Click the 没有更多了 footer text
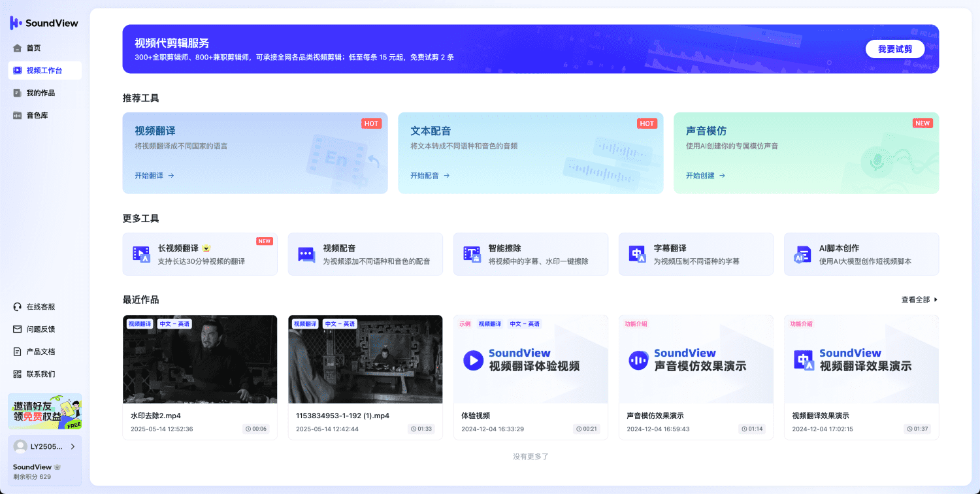Viewport: 980px width, 494px height. (531, 457)
